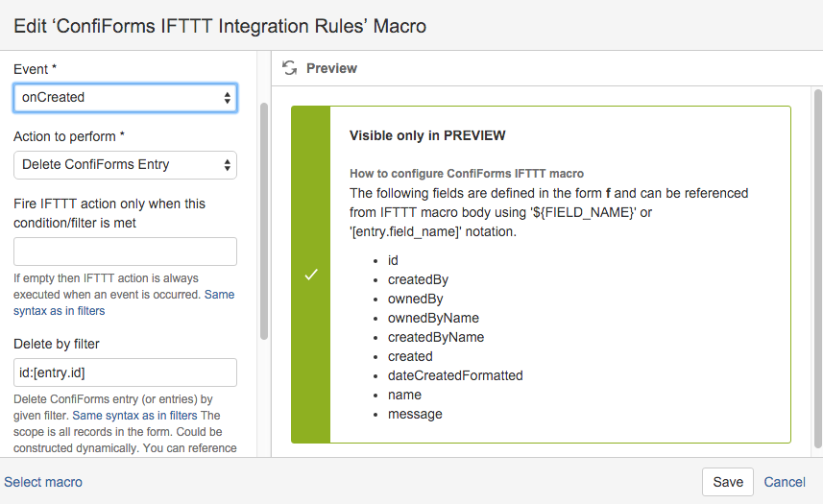The height and width of the screenshot is (504, 823).
Task: Click the Preview refresh icon
Action: click(289, 67)
